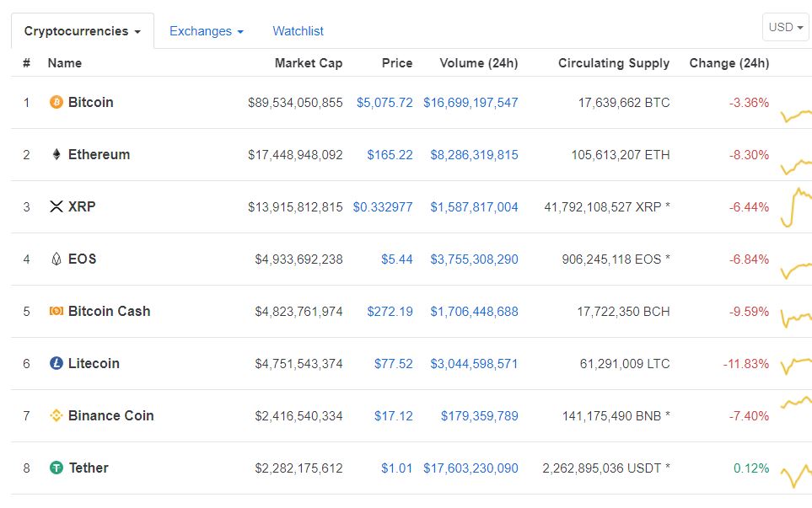Click the Ethereum diamond logo icon
Image resolution: width=812 pixels, height=508 pixels.
56,155
